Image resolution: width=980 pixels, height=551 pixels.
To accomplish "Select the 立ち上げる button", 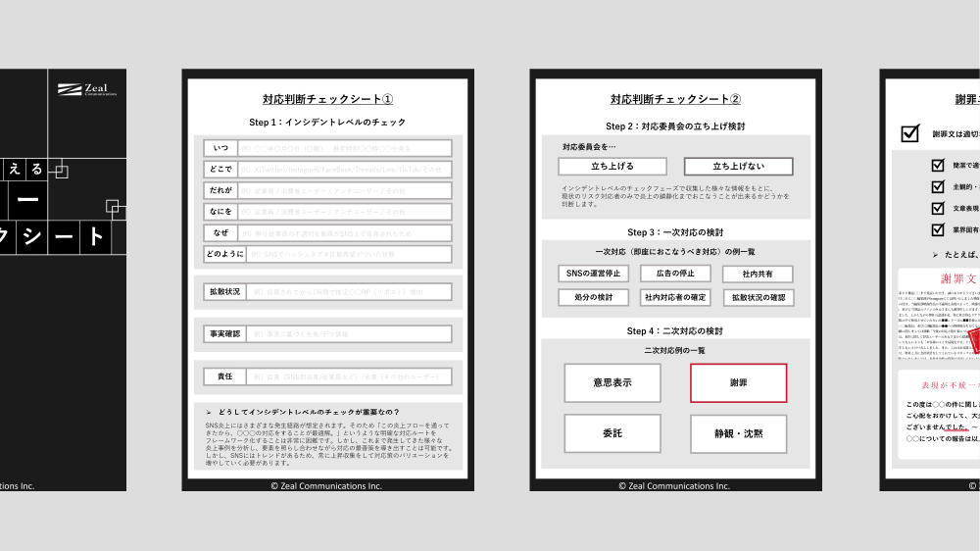I will click(612, 167).
